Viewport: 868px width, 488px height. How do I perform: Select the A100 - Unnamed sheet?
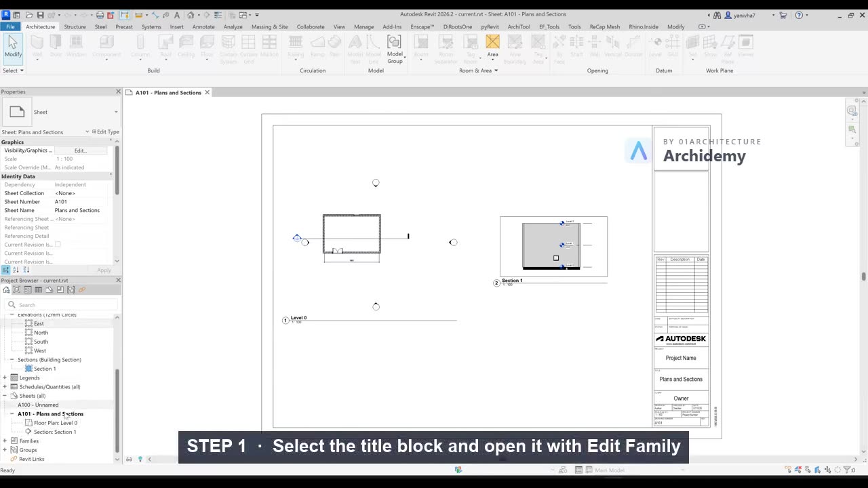point(38,405)
